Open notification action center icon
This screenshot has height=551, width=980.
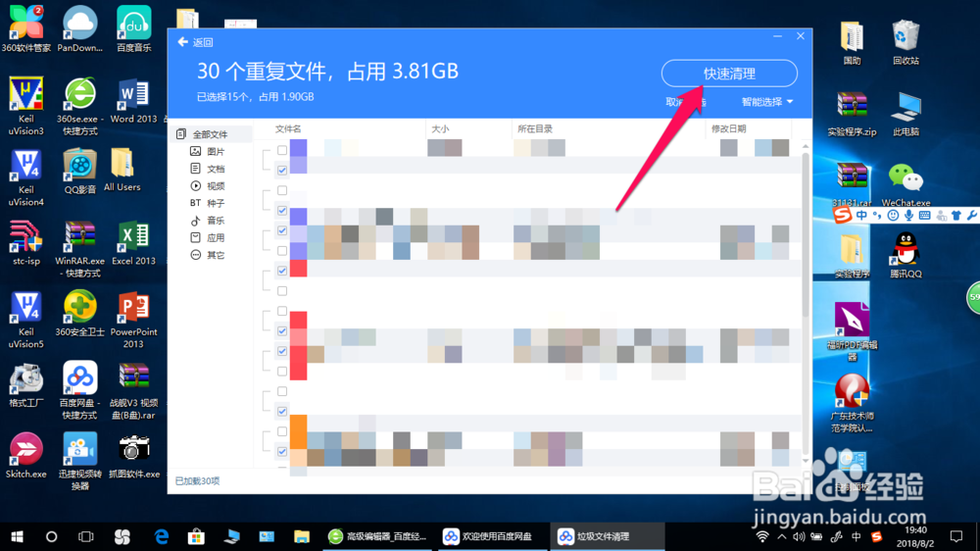pyautogui.click(x=956, y=536)
